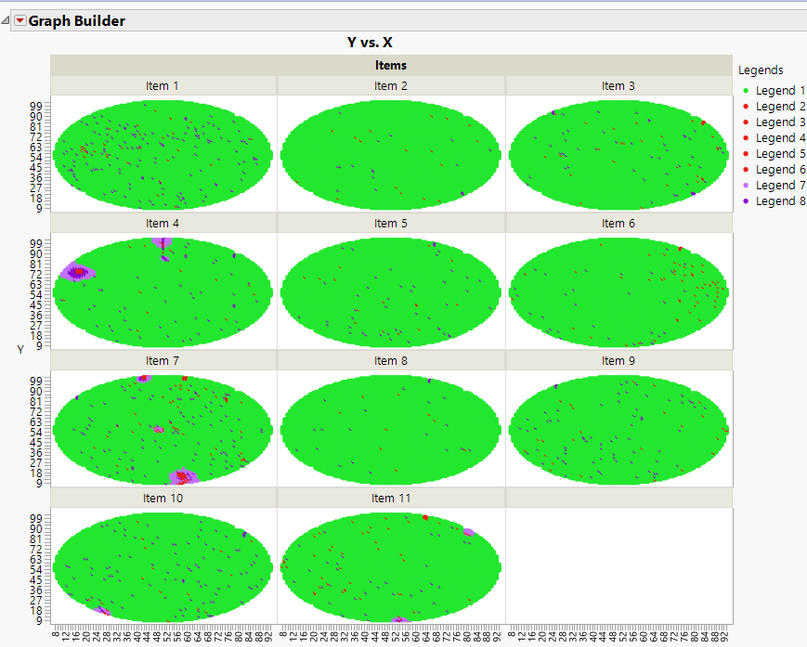Select the Legend 3 label
This screenshot has width=807, height=647.
[x=780, y=123]
